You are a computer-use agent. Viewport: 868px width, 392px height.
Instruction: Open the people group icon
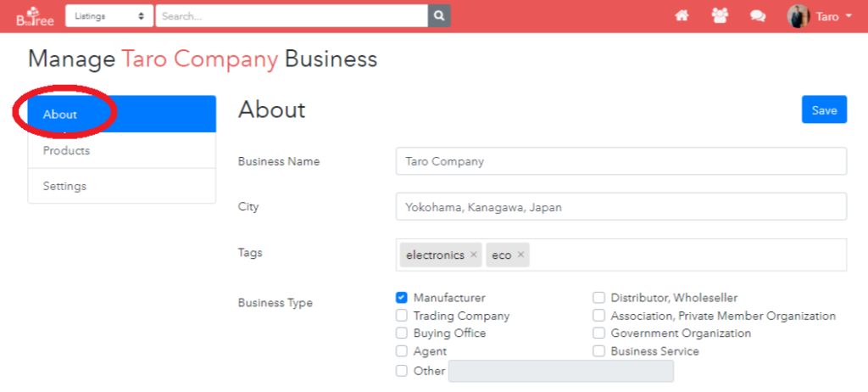click(720, 16)
